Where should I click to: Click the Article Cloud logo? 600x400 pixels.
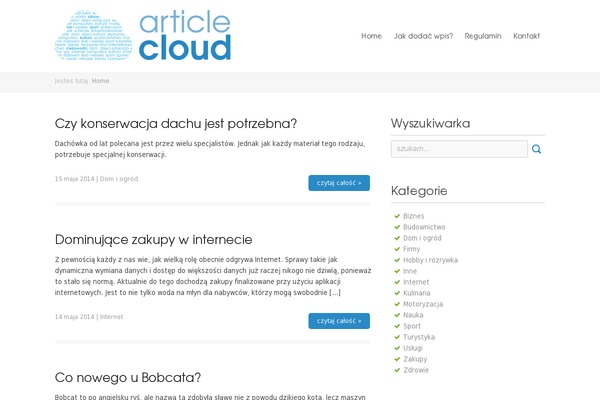[142, 37]
